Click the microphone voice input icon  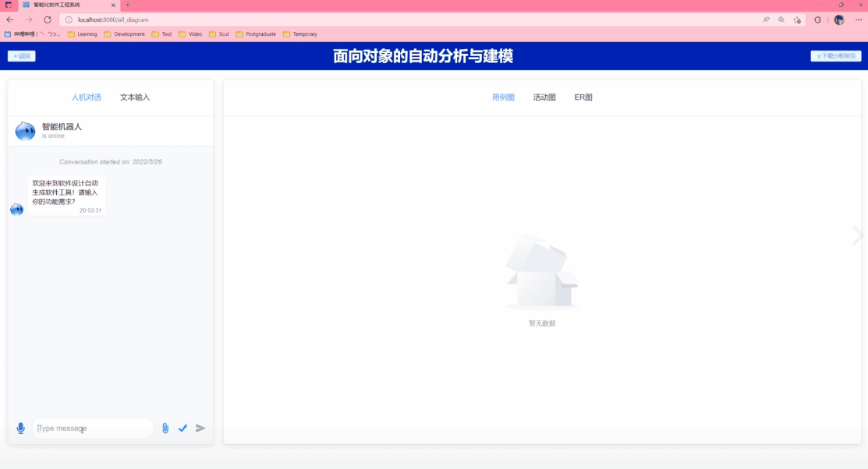(x=20, y=428)
